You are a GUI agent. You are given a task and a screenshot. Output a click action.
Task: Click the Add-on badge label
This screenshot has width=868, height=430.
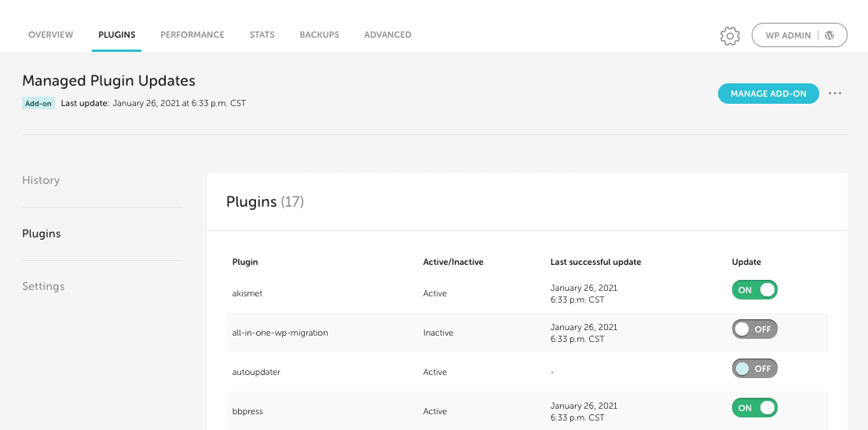[x=38, y=103]
